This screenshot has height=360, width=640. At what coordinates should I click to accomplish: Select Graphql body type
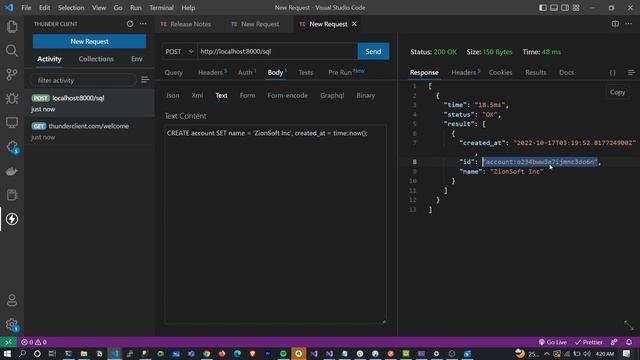point(332,96)
